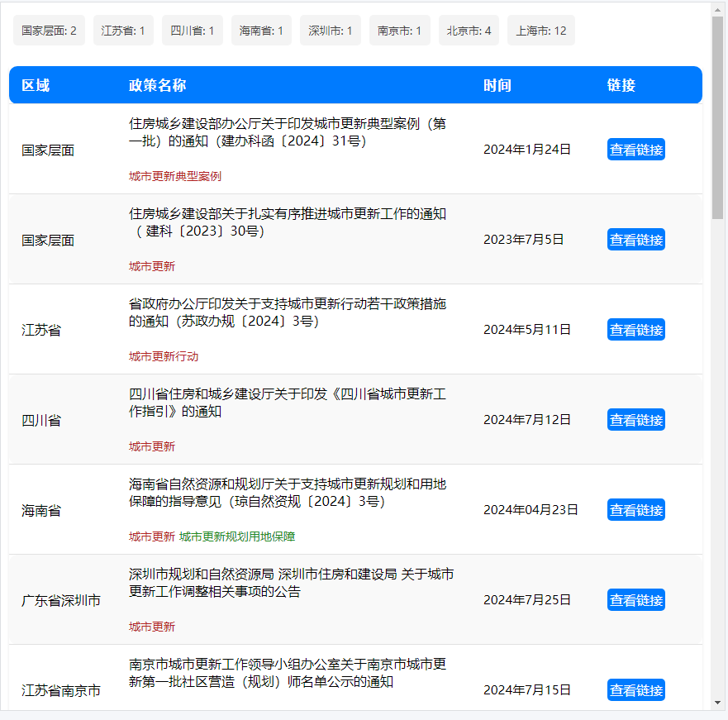Click 国家层面 cell in 2024年1月24日 row
728x720 pixels.
48,150
